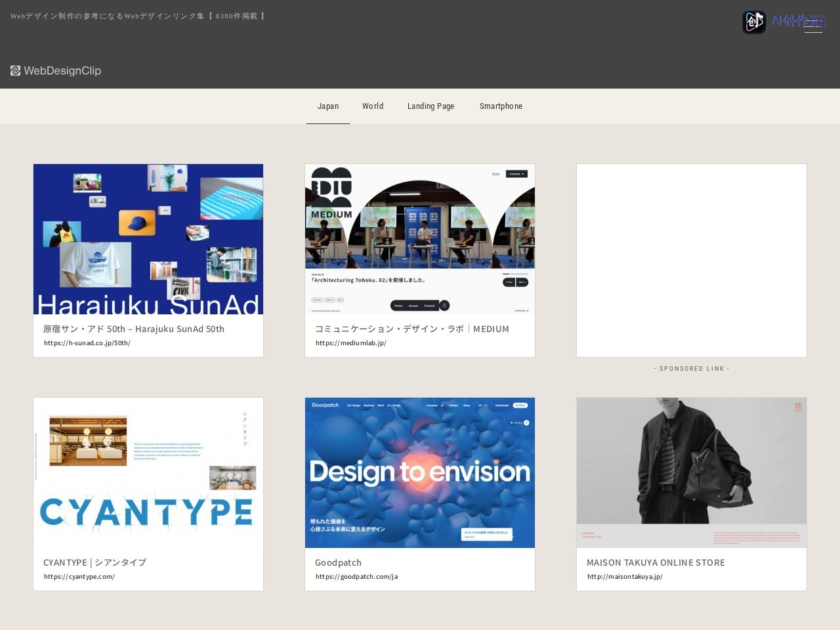Switch to the World tab
Screen dimensions: 840x630
(x=373, y=106)
